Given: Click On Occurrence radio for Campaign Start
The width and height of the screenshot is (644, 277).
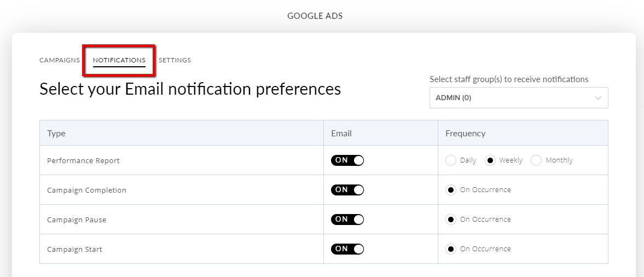Looking at the screenshot, I should (x=451, y=249).
